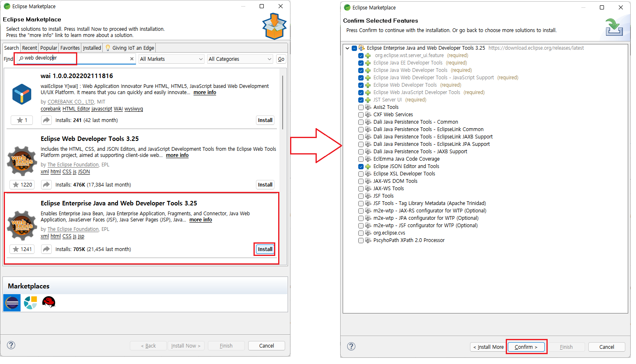
Task: Click the Go search button
Action: pyautogui.click(x=281, y=59)
